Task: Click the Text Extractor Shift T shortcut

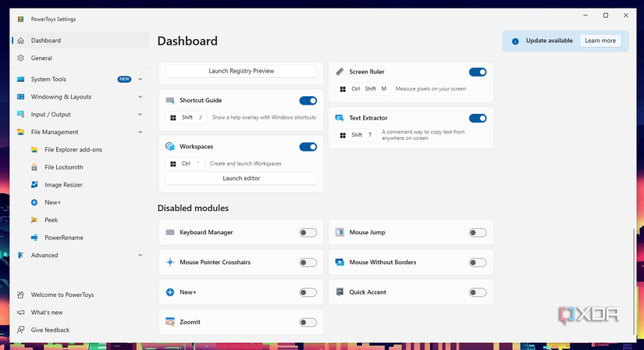Action: (x=356, y=135)
